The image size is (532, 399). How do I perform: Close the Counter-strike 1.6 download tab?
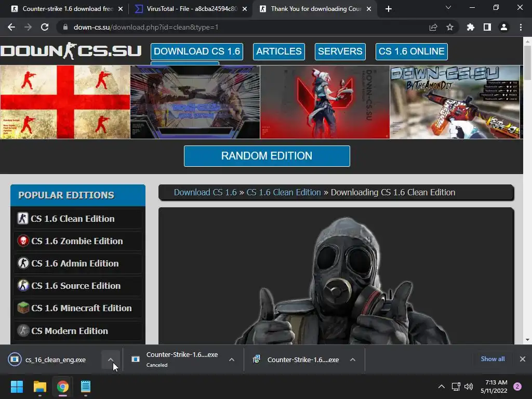pos(121,9)
